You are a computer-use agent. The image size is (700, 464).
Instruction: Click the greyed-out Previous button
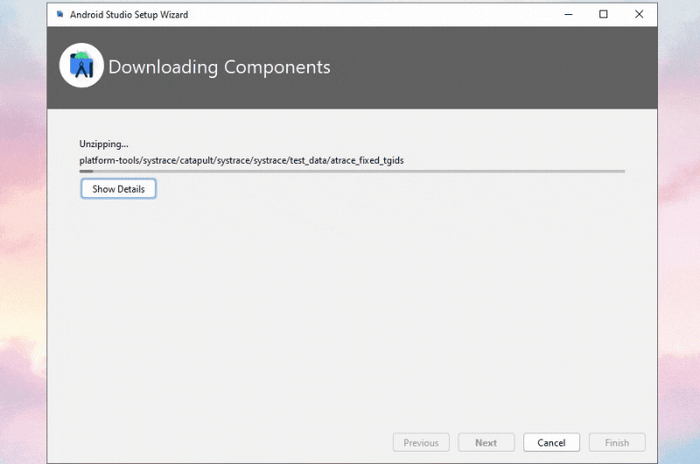(421, 443)
